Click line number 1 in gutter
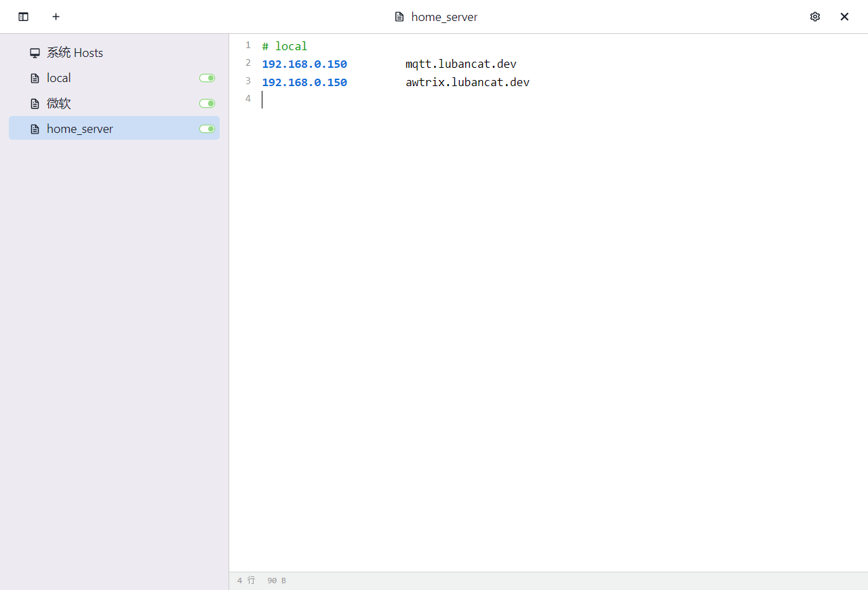 coord(248,45)
